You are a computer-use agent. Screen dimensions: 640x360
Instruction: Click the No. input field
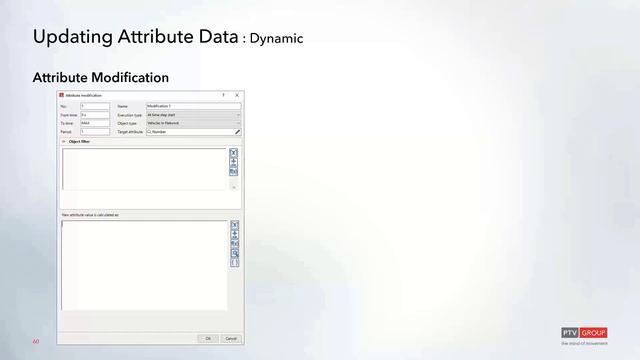95,106
